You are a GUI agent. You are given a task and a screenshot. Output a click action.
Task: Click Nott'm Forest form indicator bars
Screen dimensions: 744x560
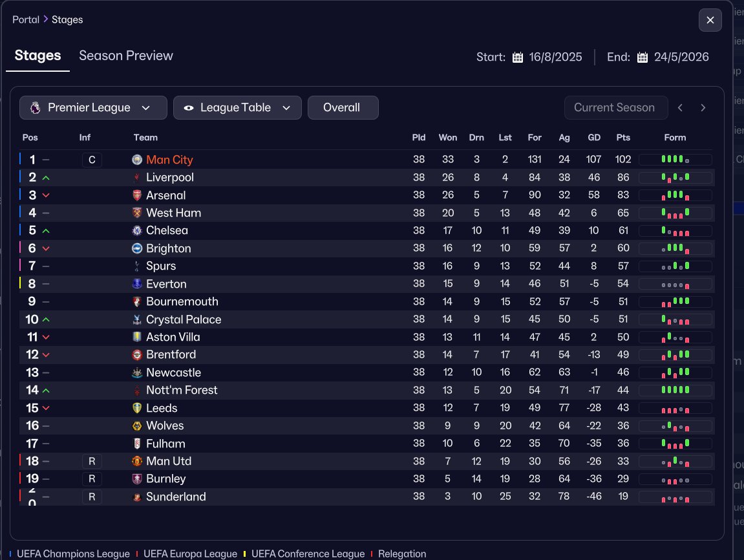pos(675,390)
